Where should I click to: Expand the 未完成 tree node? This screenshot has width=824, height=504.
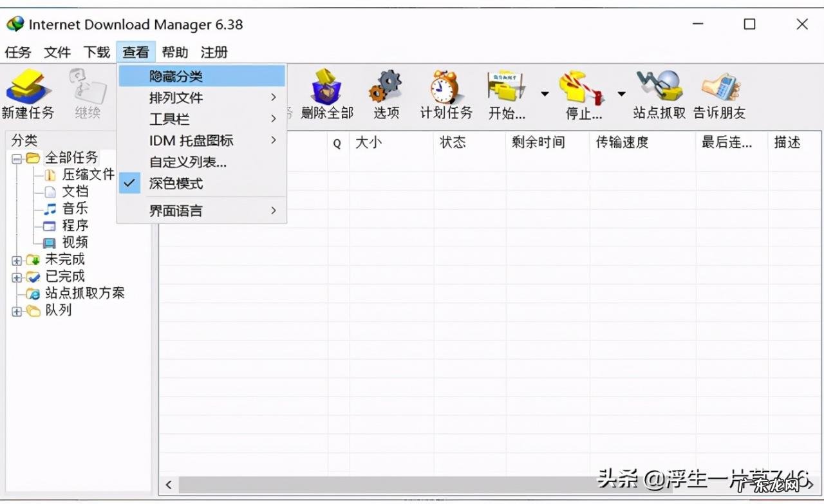click(15, 260)
